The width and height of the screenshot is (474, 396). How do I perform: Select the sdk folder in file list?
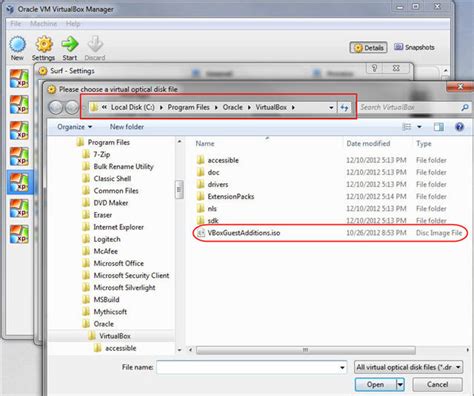click(213, 220)
